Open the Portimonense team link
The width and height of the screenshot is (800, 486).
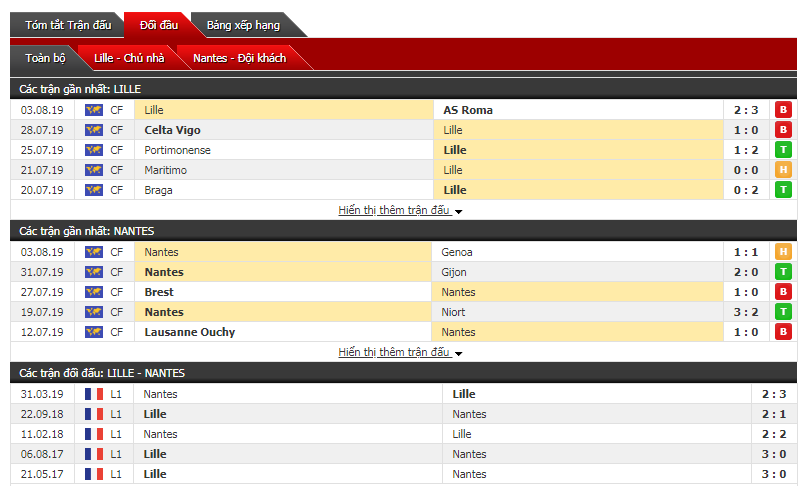[x=177, y=150]
